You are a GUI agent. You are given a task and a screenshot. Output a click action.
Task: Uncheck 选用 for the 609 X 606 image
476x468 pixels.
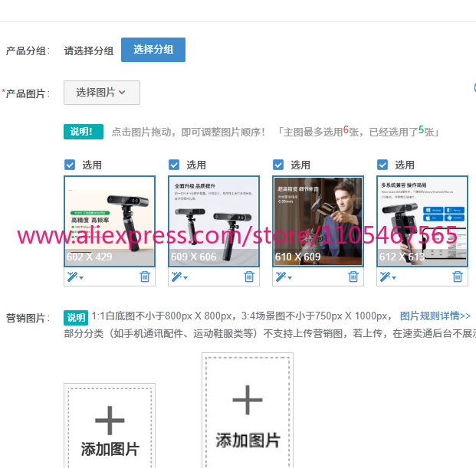click(174, 165)
